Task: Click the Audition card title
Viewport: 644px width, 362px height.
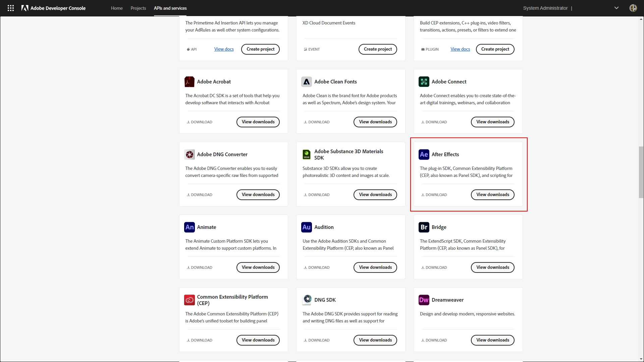Action: tap(324, 227)
